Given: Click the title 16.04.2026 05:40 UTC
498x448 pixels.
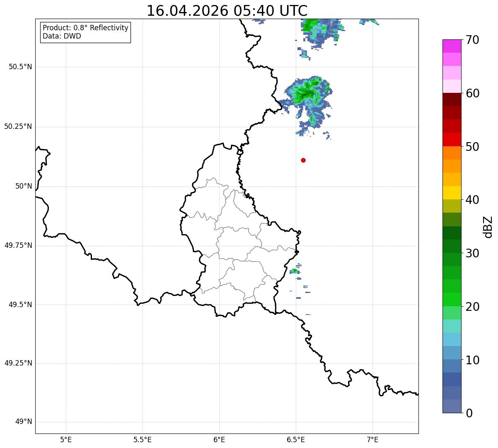Looking at the screenshot, I should [x=227, y=11].
